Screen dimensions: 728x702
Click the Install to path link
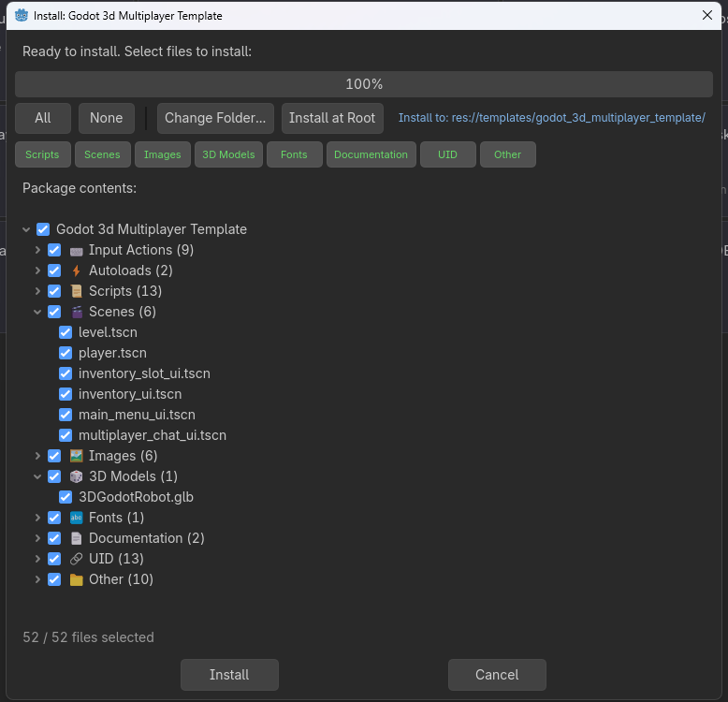click(551, 118)
